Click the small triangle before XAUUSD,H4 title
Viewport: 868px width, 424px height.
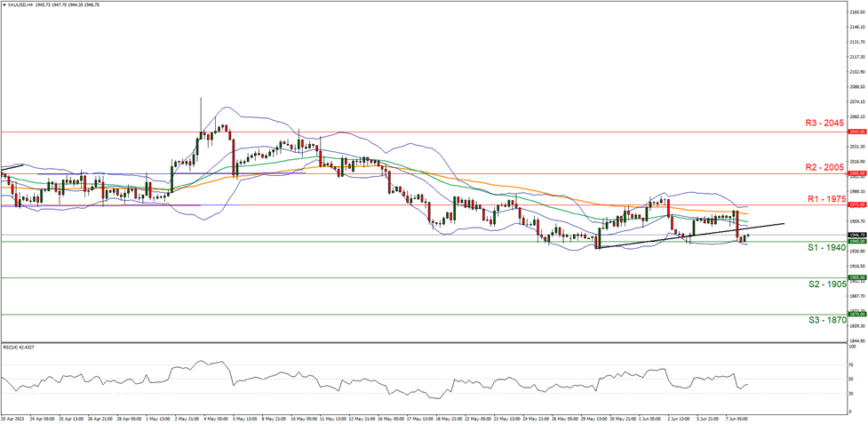pos(4,4)
